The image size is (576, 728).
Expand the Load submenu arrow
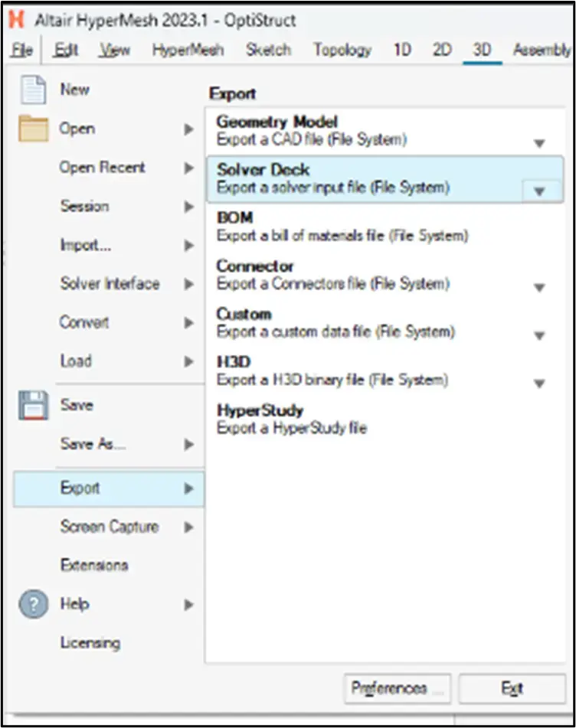pos(188,361)
